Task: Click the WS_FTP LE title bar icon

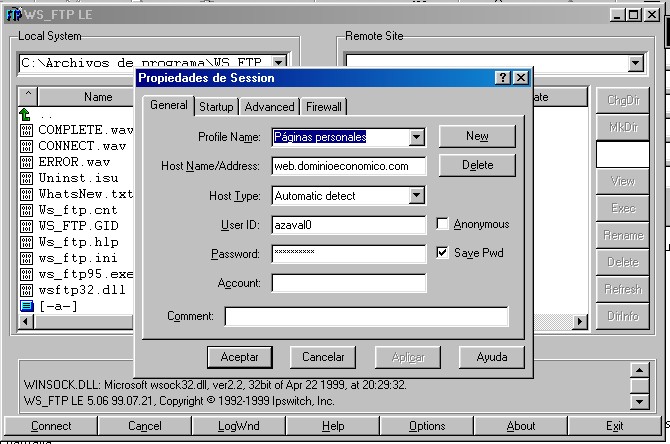Action: point(14,15)
